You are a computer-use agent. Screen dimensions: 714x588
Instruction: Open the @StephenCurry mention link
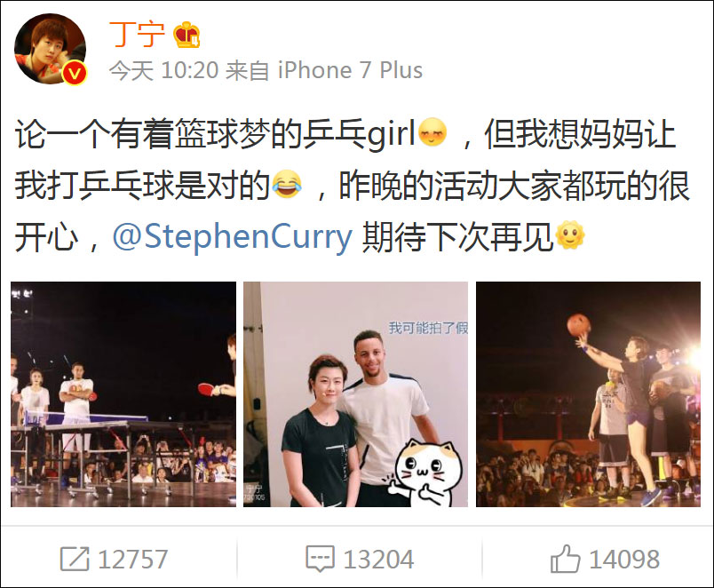click(x=233, y=236)
